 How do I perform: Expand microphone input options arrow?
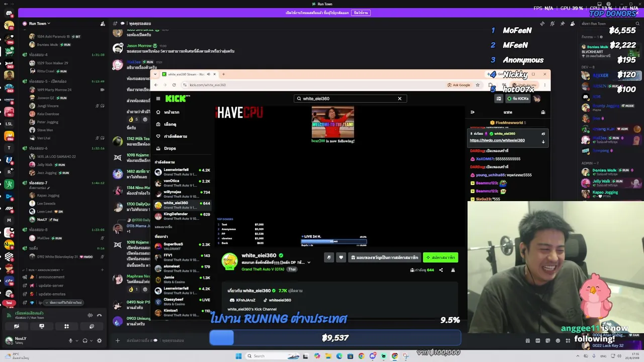click(x=76, y=341)
